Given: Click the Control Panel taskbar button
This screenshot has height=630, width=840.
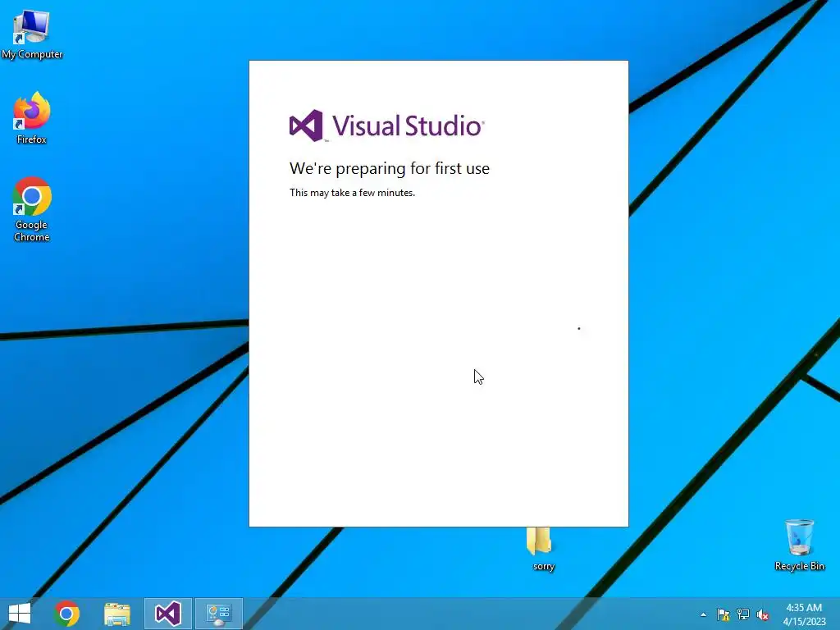Looking at the screenshot, I should [218, 614].
